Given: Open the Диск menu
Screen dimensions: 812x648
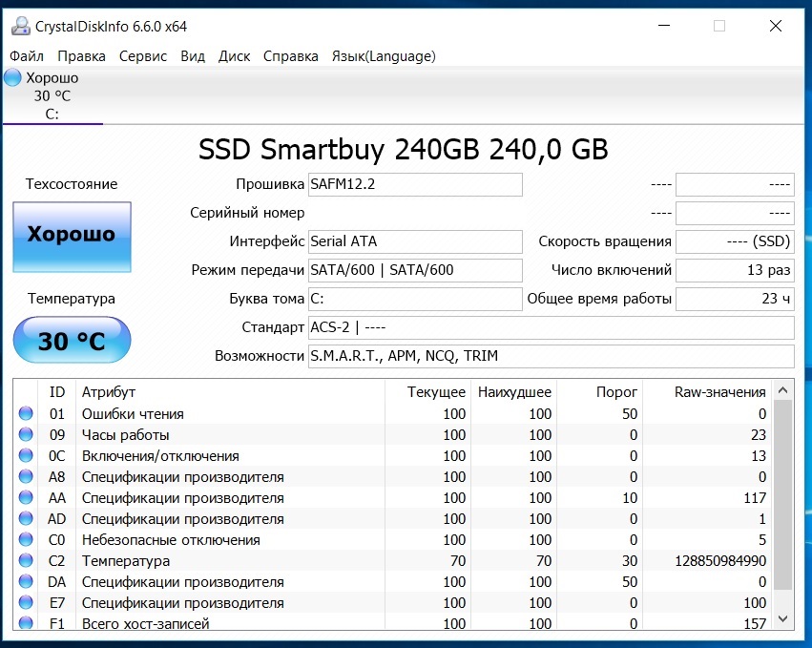Looking at the screenshot, I should (x=234, y=56).
